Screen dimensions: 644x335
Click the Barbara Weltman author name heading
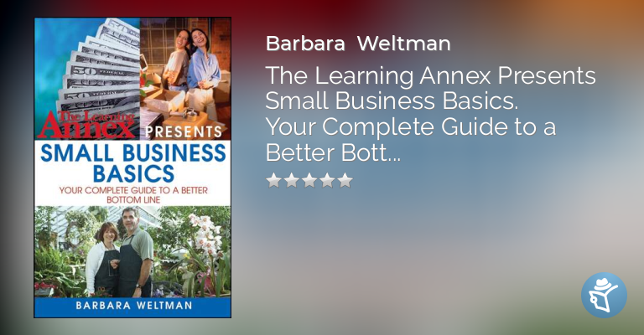(358, 44)
